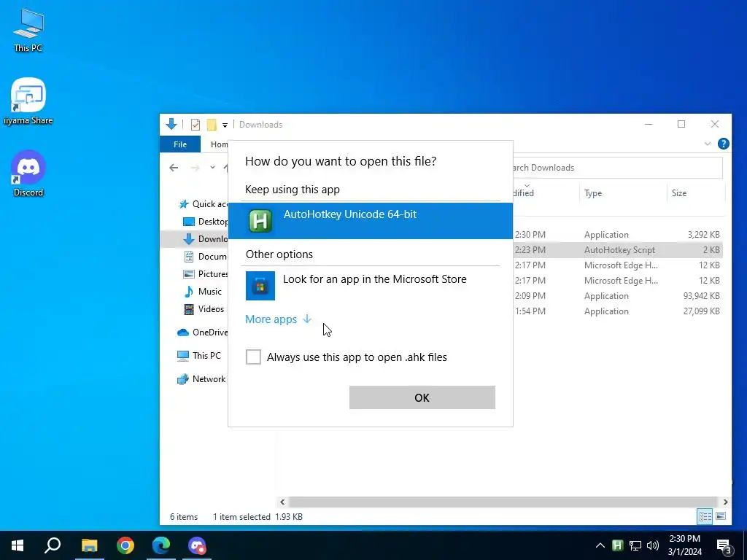
Task: Click AutoHotkey tray icon
Action: pos(618,545)
